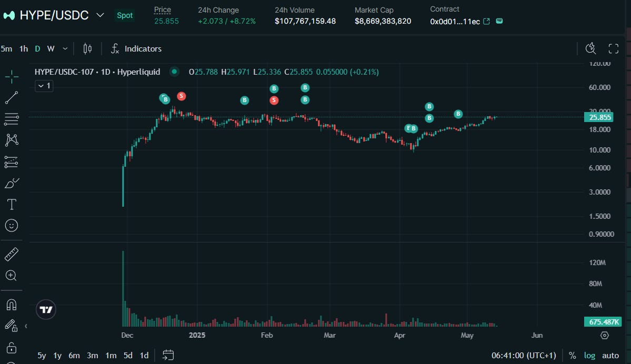Open the forecasting and measurement tool

coord(12,161)
